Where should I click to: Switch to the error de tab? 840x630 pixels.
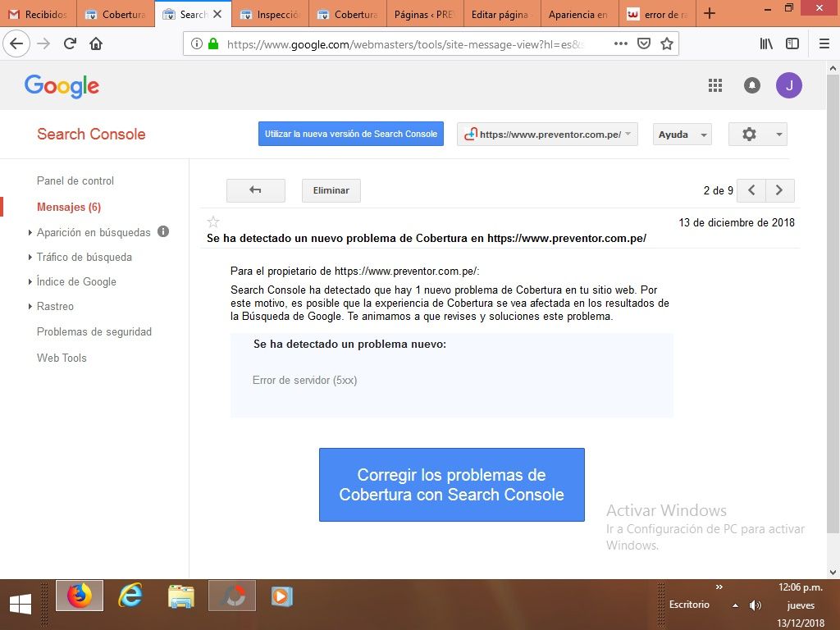[x=658, y=14]
